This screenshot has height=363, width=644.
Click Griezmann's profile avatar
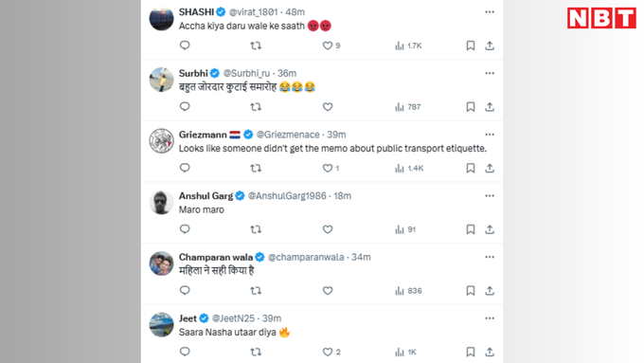161,140
